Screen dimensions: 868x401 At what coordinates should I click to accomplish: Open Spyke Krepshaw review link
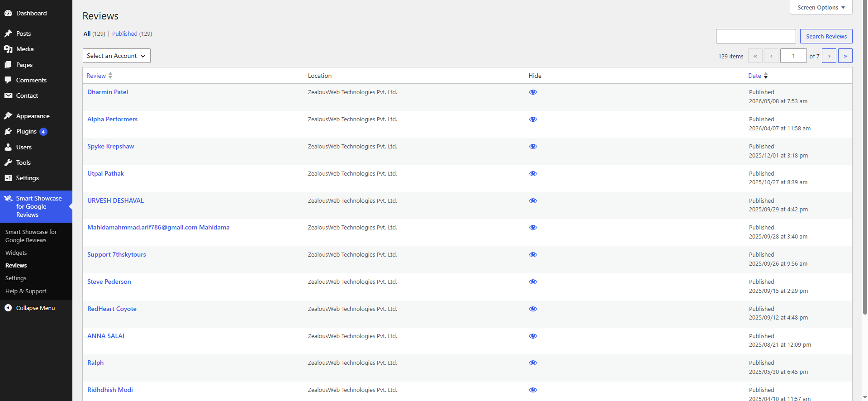click(110, 146)
